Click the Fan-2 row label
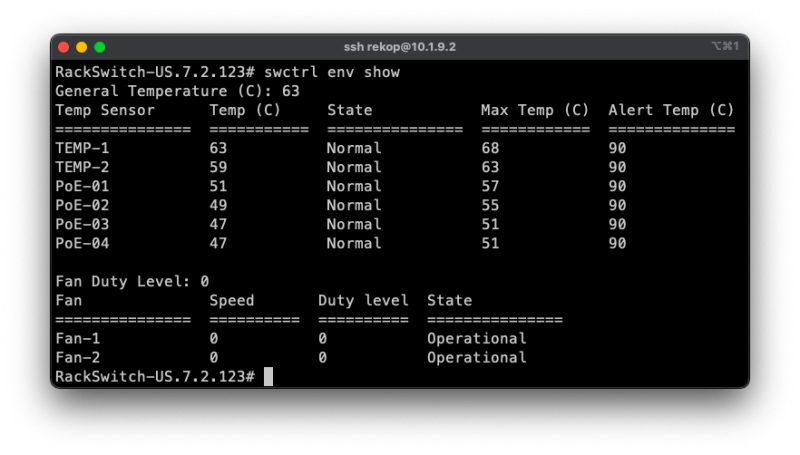The image size is (800, 455). (x=78, y=358)
